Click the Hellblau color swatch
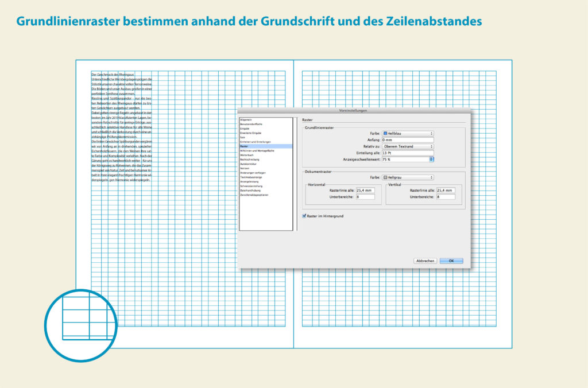The width and height of the screenshot is (588, 388). point(385,133)
